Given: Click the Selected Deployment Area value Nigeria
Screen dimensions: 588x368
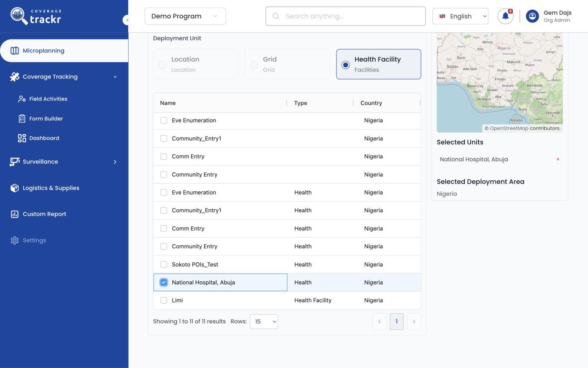Looking at the screenshot, I should [447, 194].
